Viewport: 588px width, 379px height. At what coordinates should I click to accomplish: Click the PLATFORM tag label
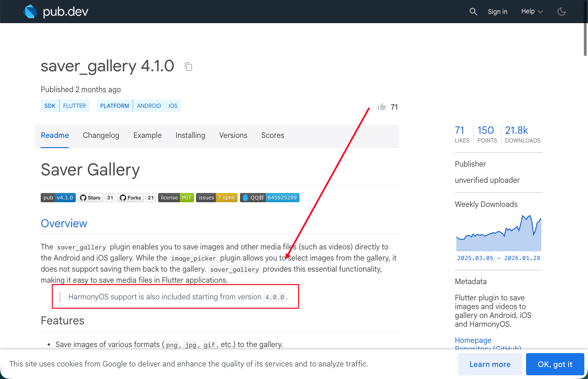pyautogui.click(x=115, y=106)
